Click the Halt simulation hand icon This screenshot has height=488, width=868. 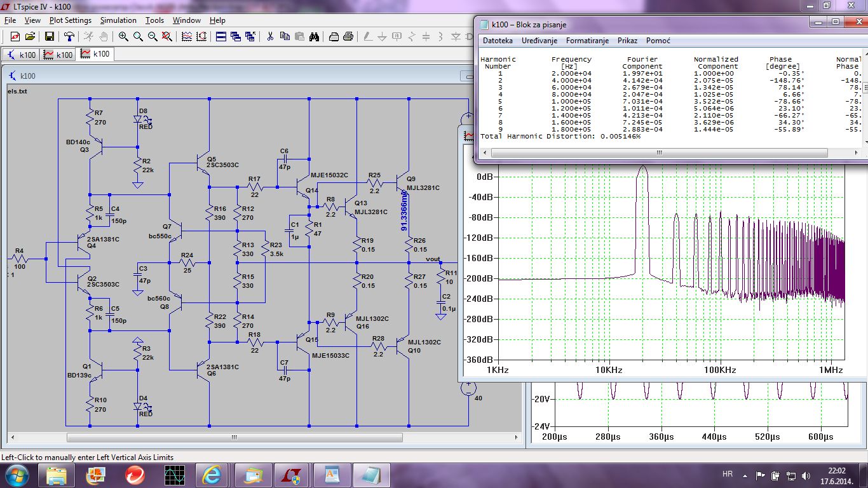(104, 36)
